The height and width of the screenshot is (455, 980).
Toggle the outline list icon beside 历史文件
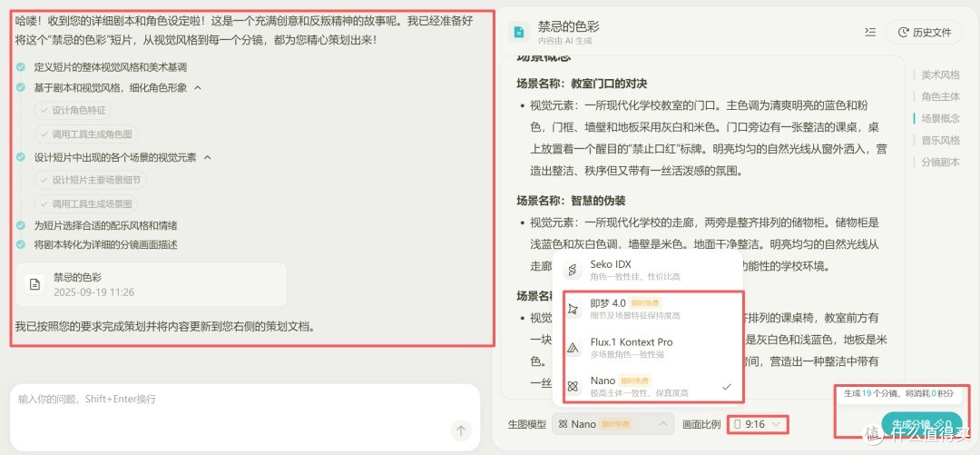pos(869,32)
